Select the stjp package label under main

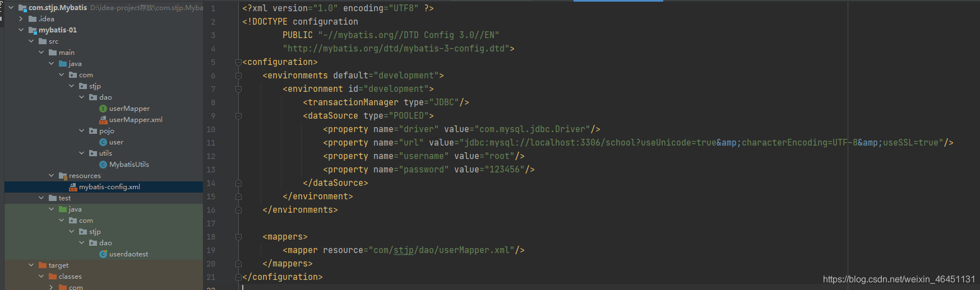pos(95,86)
